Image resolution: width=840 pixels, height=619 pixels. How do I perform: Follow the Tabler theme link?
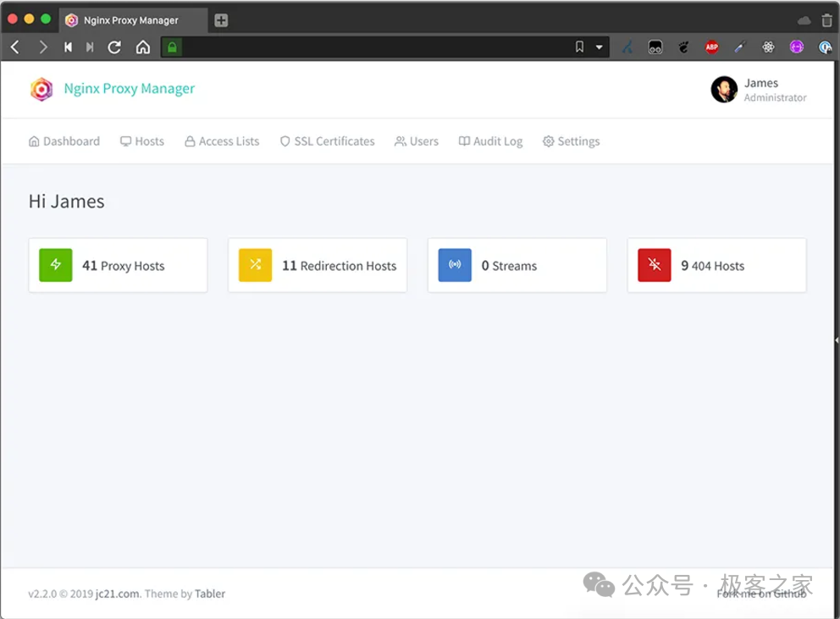(x=210, y=594)
